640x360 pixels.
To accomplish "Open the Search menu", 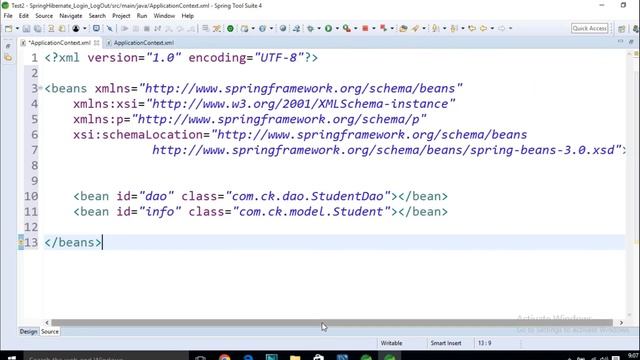I will click(x=97, y=16).
